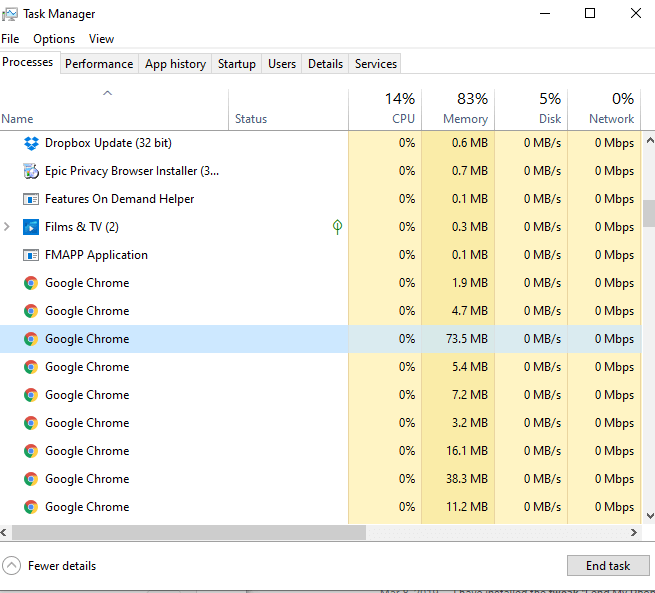
Task: Click the horizontal scrollbar right arrow
Action: click(x=634, y=533)
